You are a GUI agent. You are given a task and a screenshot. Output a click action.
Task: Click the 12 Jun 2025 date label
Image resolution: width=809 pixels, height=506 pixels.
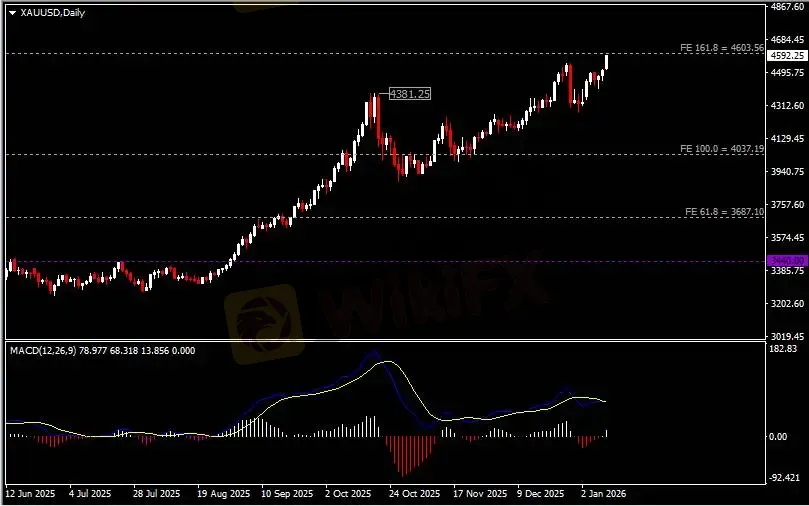point(29,494)
